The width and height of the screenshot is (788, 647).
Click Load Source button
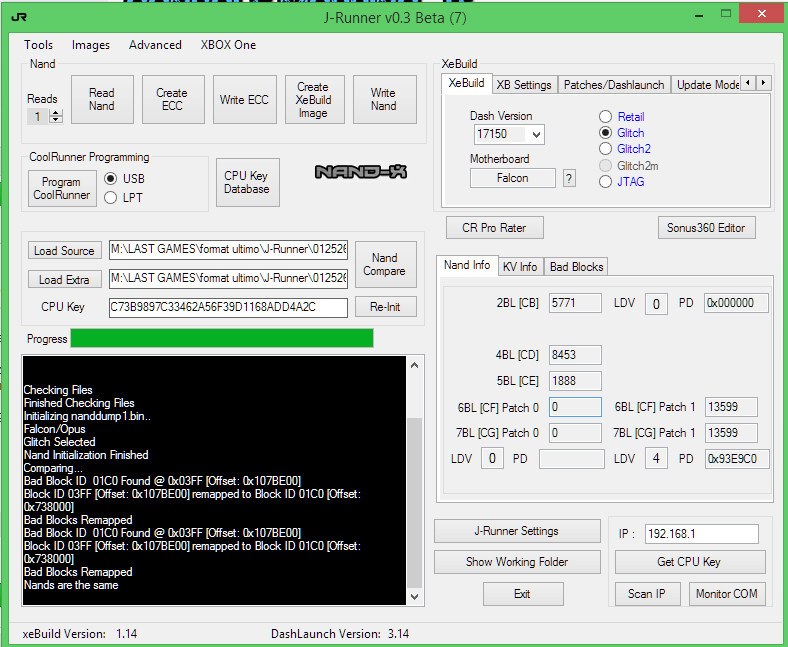64,250
